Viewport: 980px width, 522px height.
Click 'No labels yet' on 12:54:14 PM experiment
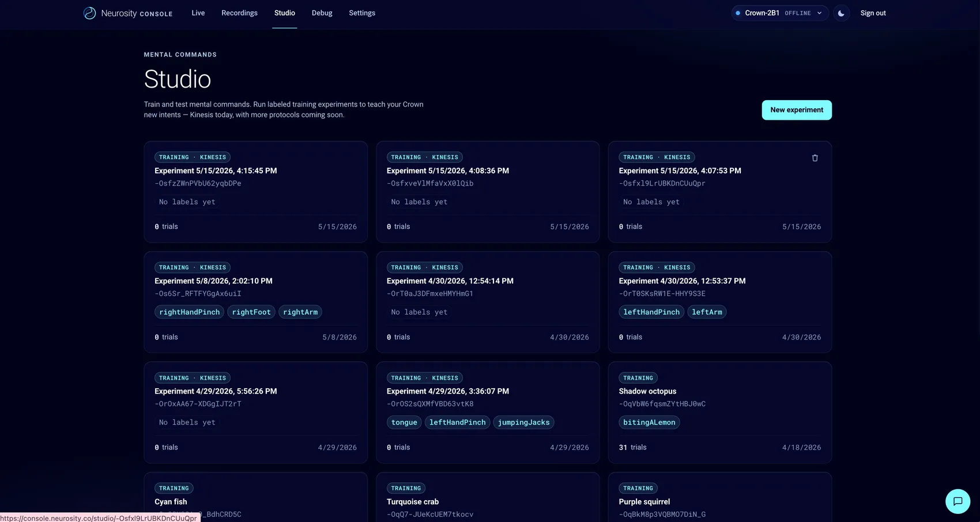(419, 312)
